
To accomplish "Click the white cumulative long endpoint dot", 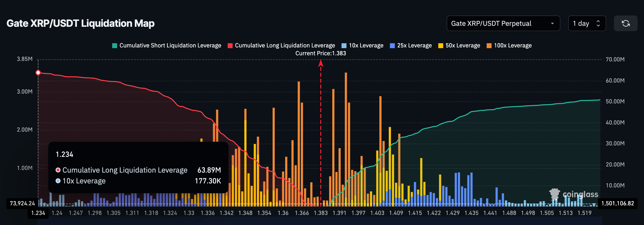I will click(38, 73).
